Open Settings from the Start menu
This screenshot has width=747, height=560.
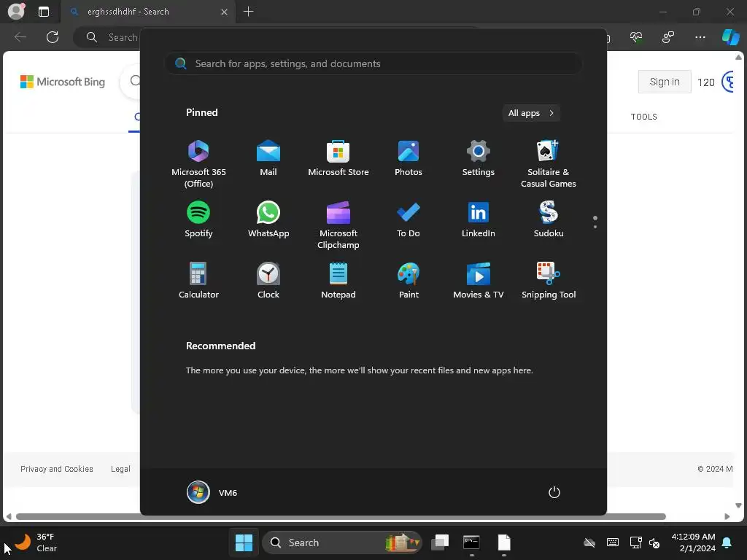[x=479, y=157]
